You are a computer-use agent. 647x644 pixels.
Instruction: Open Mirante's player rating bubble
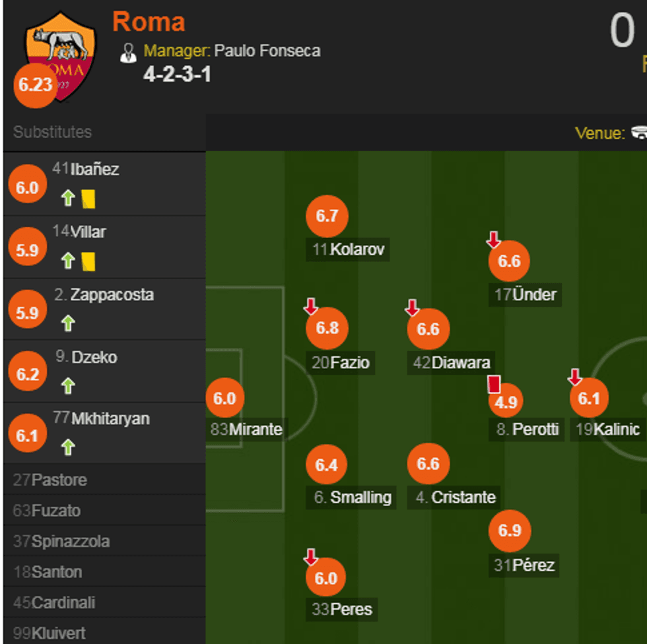pos(226,397)
